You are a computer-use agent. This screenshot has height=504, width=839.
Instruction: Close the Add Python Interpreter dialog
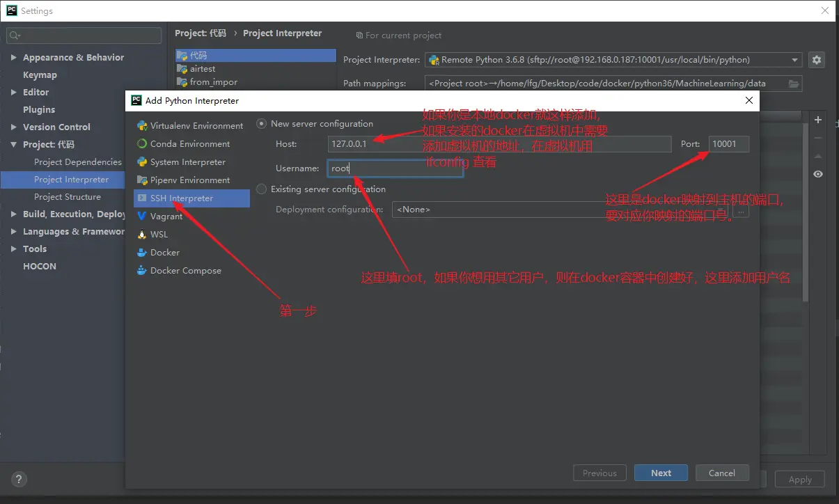pyautogui.click(x=749, y=100)
